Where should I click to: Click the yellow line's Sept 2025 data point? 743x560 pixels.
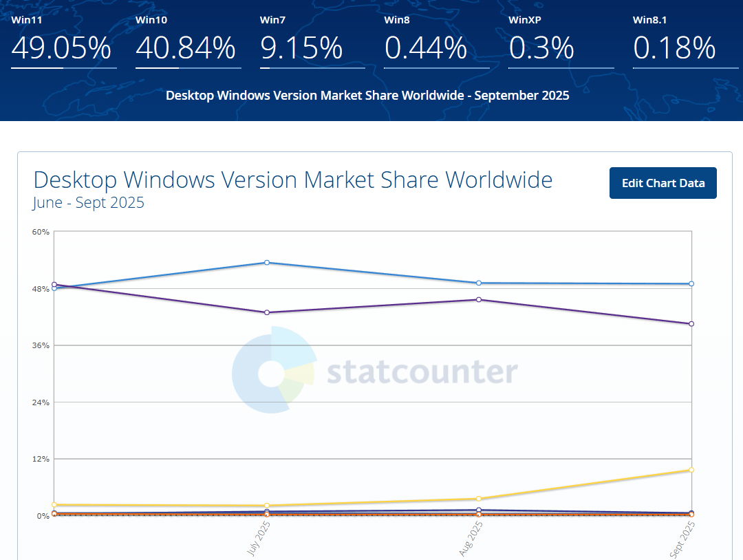point(691,470)
